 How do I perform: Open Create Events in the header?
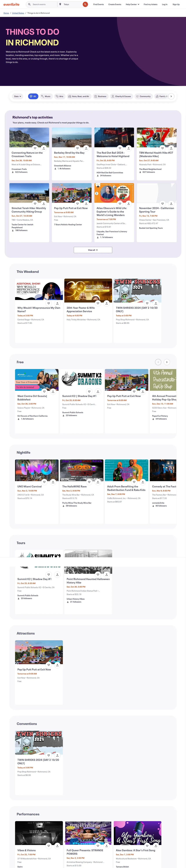(x=115, y=4)
